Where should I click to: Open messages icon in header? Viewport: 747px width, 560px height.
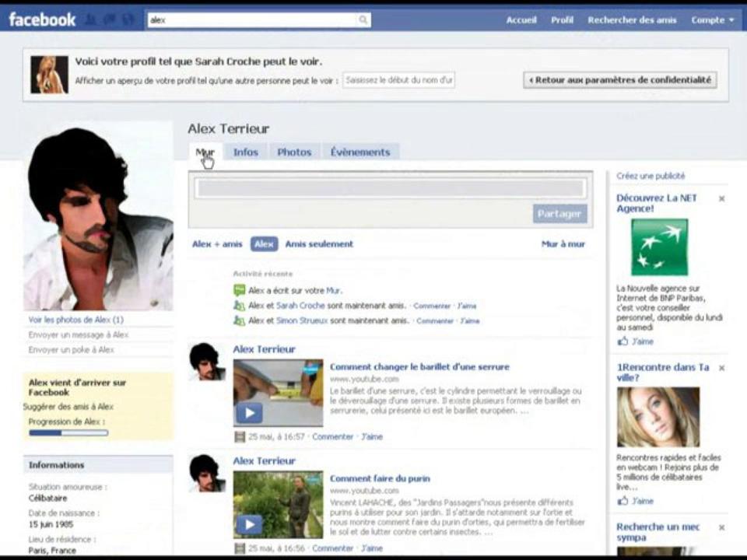(110, 20)
